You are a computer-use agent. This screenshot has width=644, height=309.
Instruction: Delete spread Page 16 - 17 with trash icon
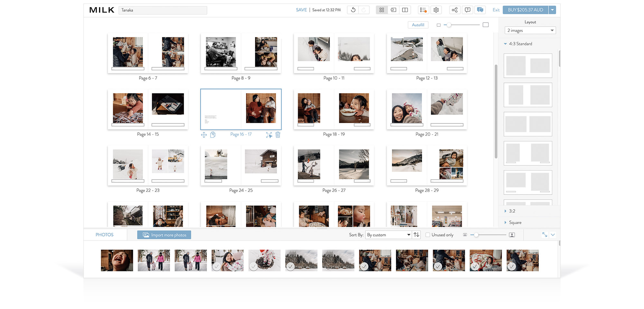pyautogui.click(x=278, y=135)
